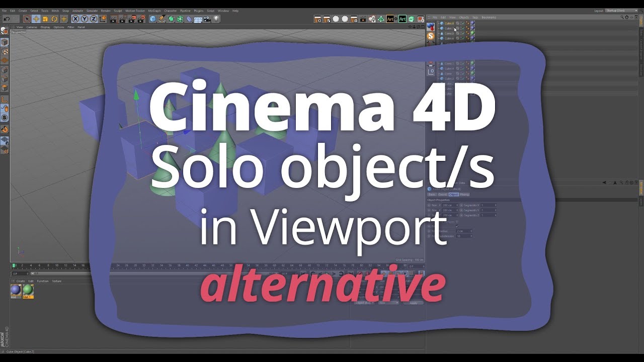Activate the Scale tool
This screenshot has height=362, width=644.
click(x=45, y=19)
